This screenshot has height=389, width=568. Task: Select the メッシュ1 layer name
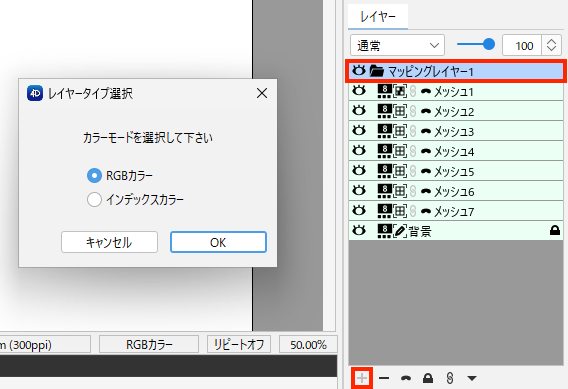click(x=454, y=92)
